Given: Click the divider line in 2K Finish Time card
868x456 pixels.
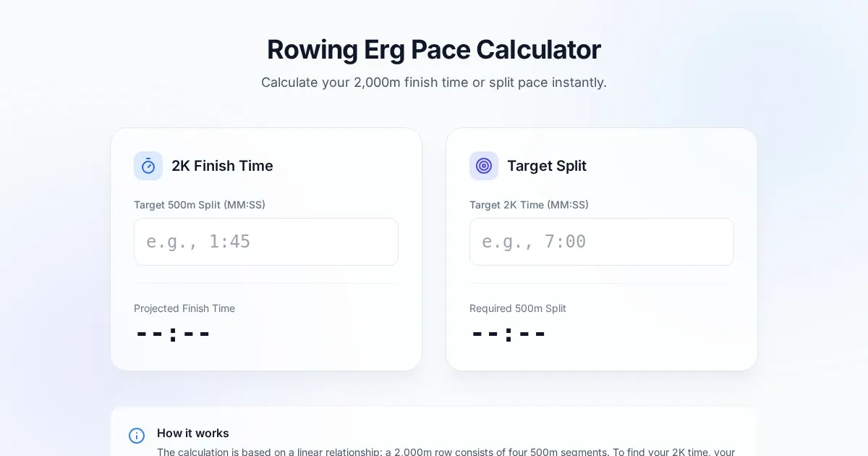Looking at the screenshot, I should (266, 283).
